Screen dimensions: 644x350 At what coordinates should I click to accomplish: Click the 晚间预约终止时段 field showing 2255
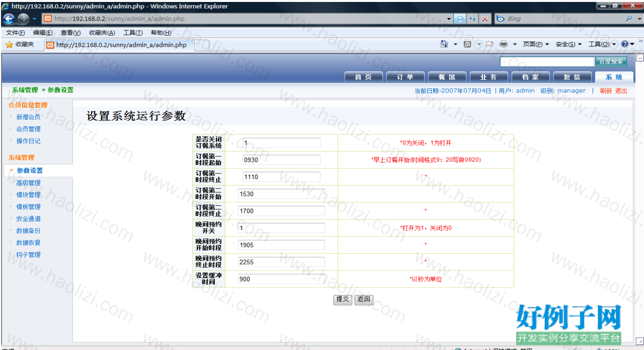click(281, 262)
